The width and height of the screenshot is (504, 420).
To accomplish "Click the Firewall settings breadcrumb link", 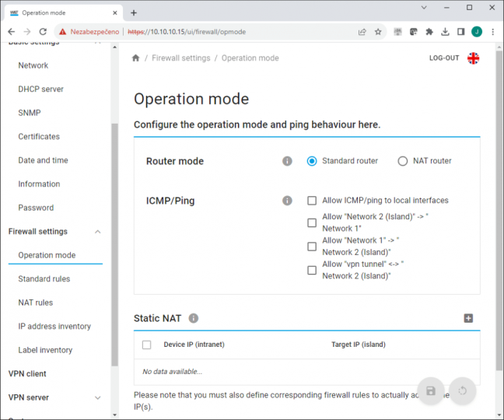I will pyautogui.click(x=181, y=58).
